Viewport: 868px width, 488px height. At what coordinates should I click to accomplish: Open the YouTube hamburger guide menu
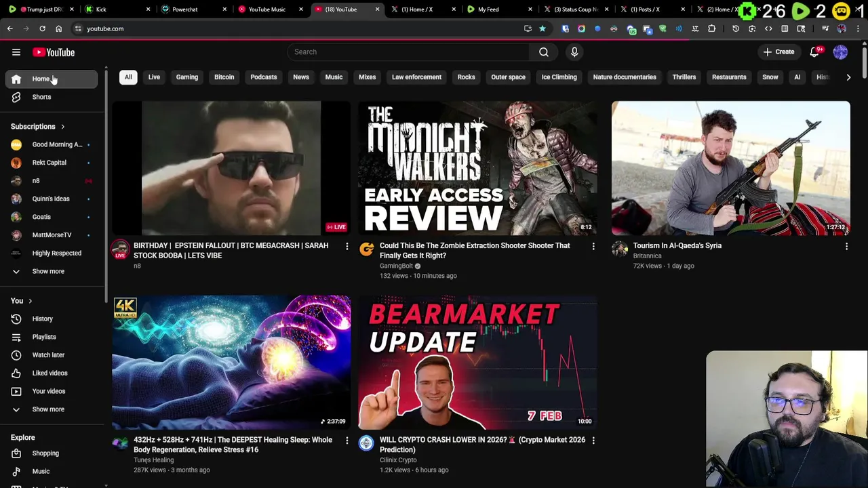(16, 52)
